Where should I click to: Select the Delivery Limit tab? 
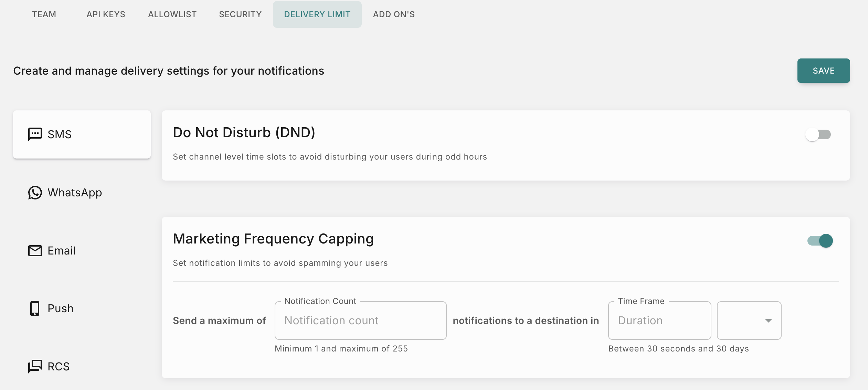click(x=317, y=14)
